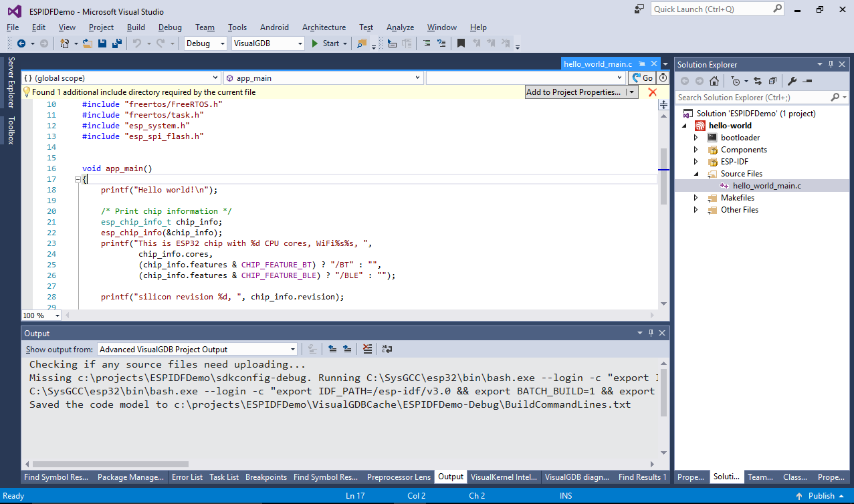This screenshot has height=504, width=854.
Task: Click the Add to Project Properties button
Action: tap(575, 92)
